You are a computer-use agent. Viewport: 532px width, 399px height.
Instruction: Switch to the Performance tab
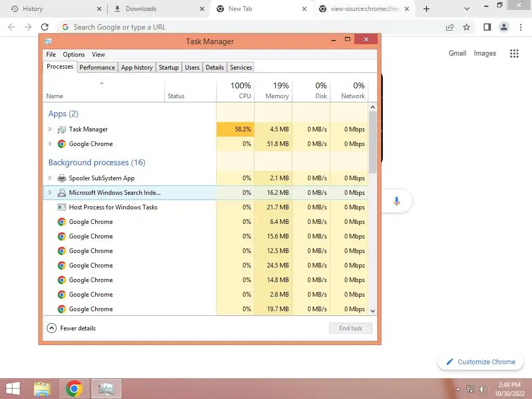pyautogui.click(x=97, y=68)
